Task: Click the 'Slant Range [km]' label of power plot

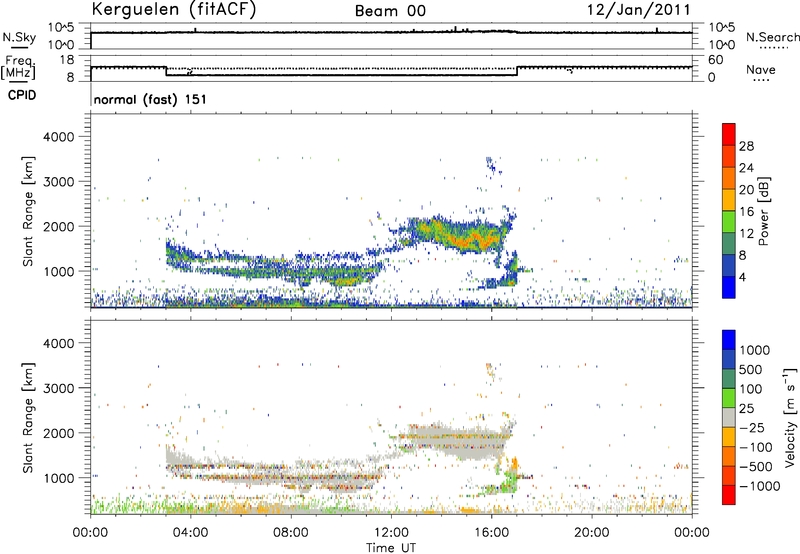Action: pos(28,211)
